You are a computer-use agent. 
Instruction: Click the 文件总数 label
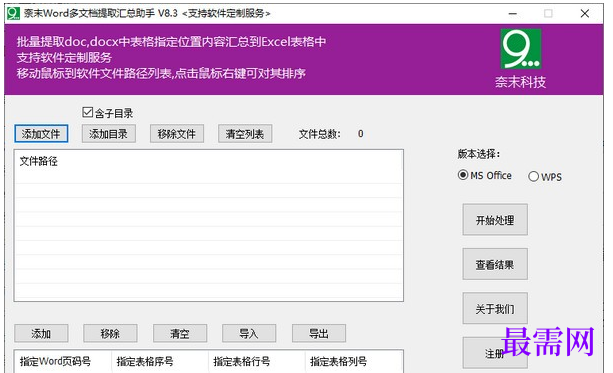click(320, 134)
